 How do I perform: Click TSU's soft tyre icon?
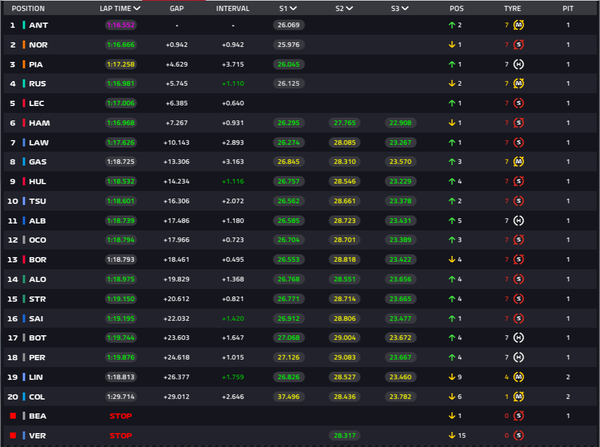tap(518, 201)
